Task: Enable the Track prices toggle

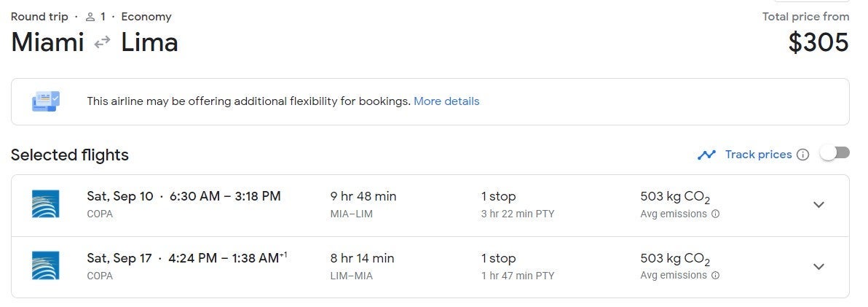Action: [835, 153]
